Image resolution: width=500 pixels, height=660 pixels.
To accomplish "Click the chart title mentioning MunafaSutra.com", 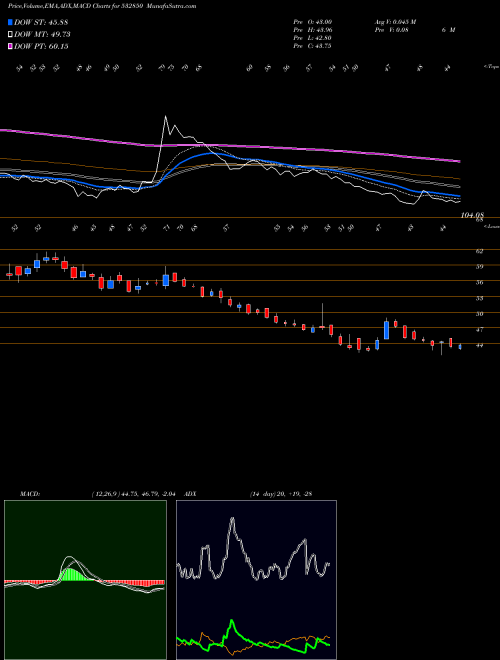I will click(102, 6).
